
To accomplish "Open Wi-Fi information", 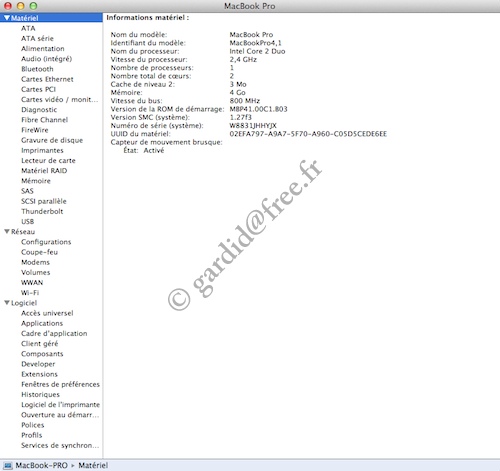I will [x=30, y=293].
